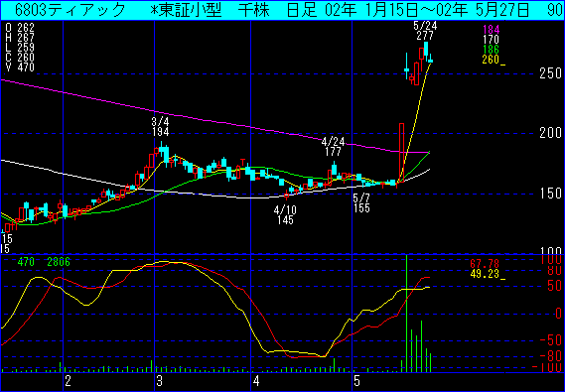Click the 3/4 peak label showing 194
This screenshot has width=565, height=392.
pyautogui.click(x=160, y=127)
